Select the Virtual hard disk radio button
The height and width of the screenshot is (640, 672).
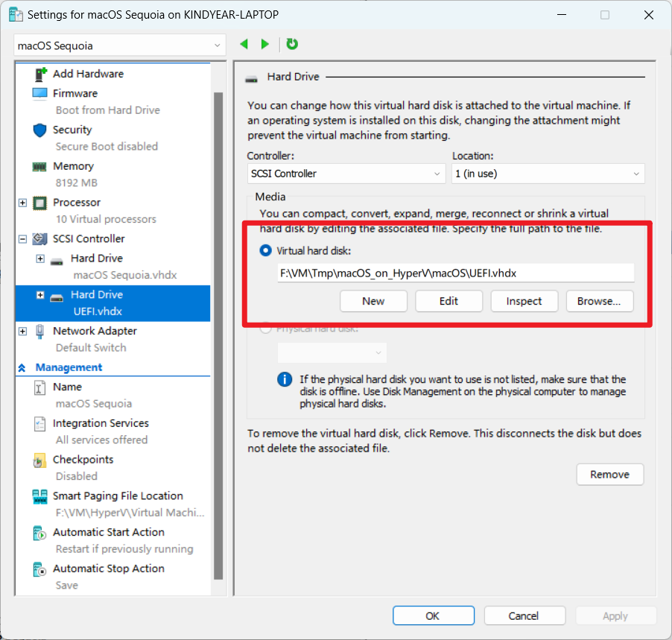pos(266,250)
